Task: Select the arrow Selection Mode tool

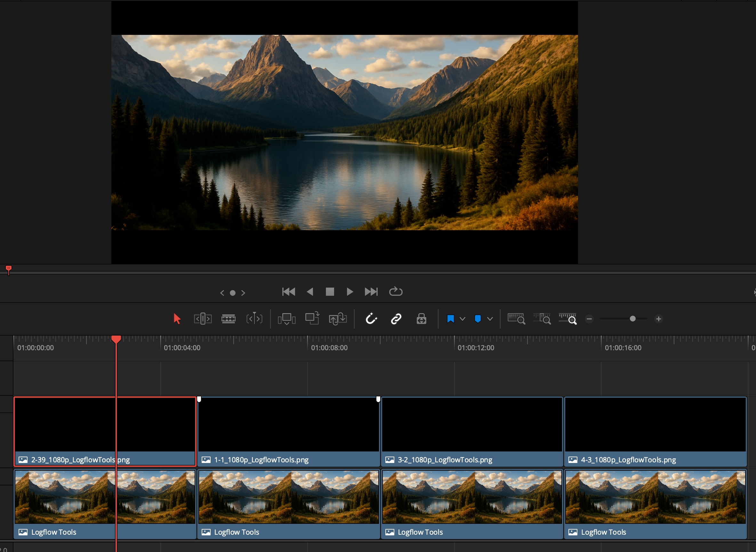Action: 177,319
